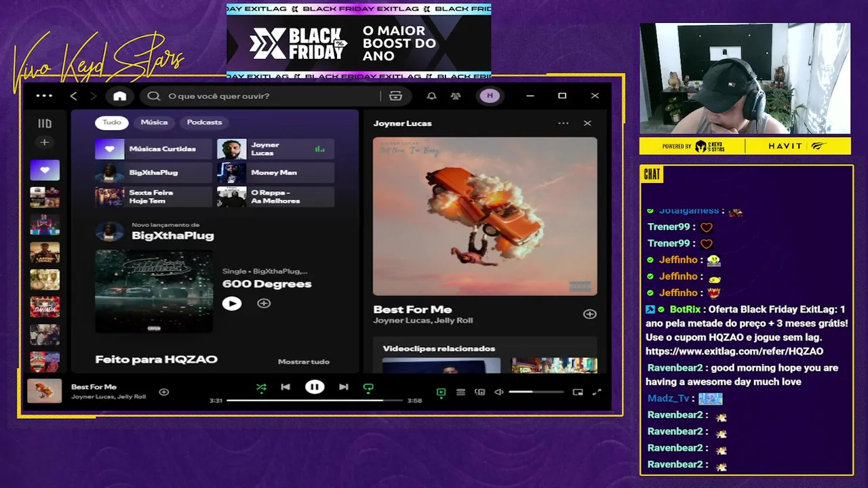The width and height of the screenshot is (868, 488).
Task: Expand Your Library sidebar
Action: [45, 123]
